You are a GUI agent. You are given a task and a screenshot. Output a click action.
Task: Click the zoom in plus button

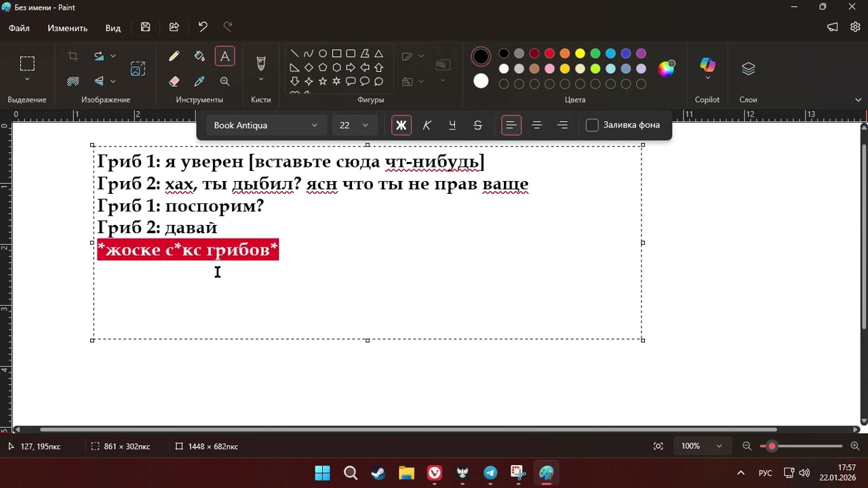855,446
